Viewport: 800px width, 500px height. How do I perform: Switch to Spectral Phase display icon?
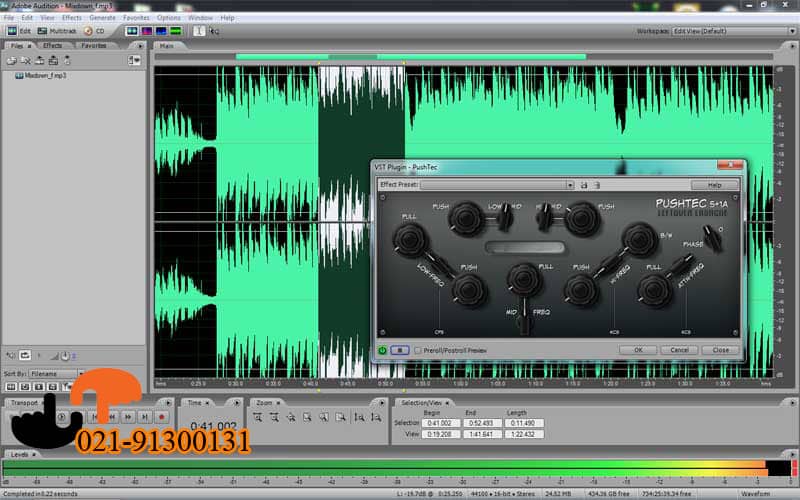[x=176, y=31]
